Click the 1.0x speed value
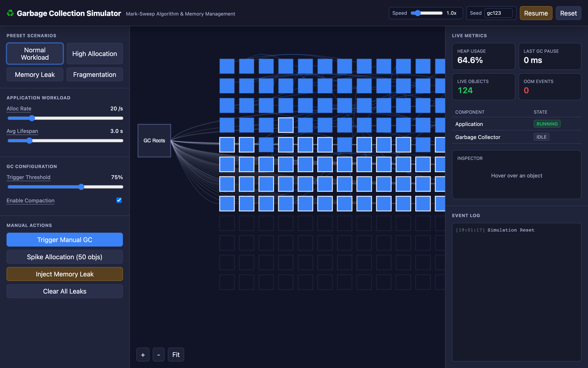 point(451,13)
